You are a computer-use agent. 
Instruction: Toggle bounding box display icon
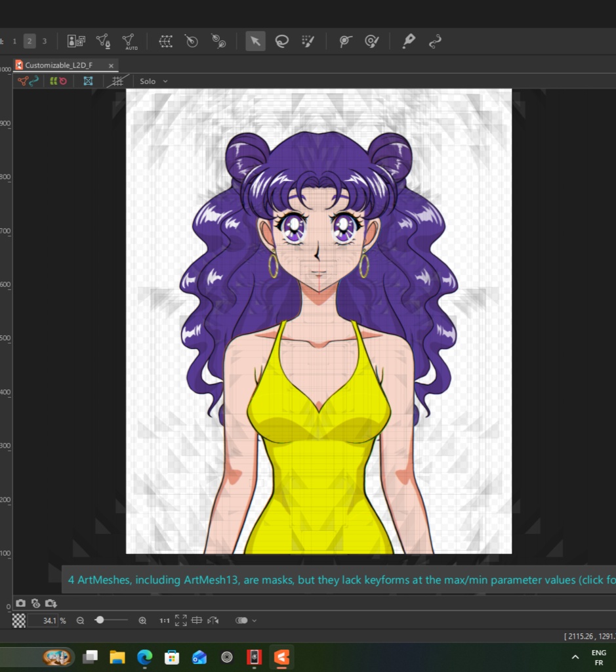(89, 81)
